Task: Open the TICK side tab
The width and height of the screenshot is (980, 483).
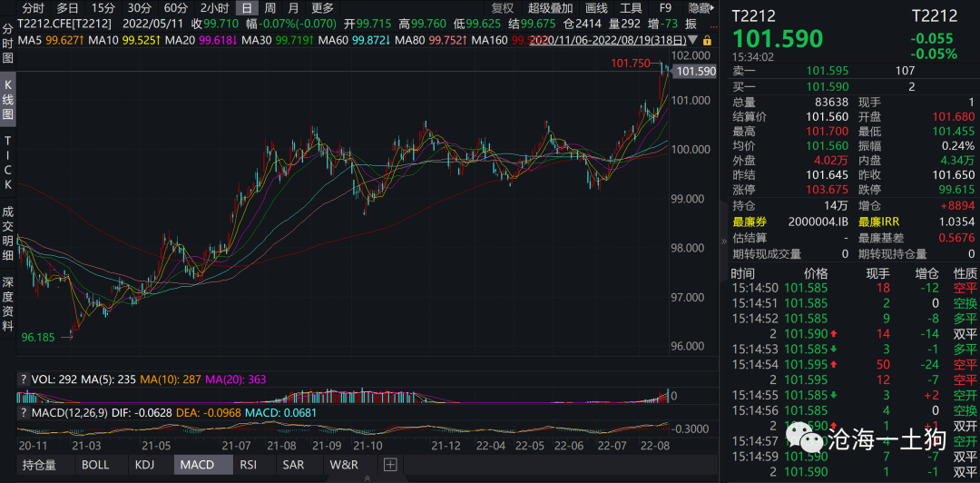Action: coord(8,163)
